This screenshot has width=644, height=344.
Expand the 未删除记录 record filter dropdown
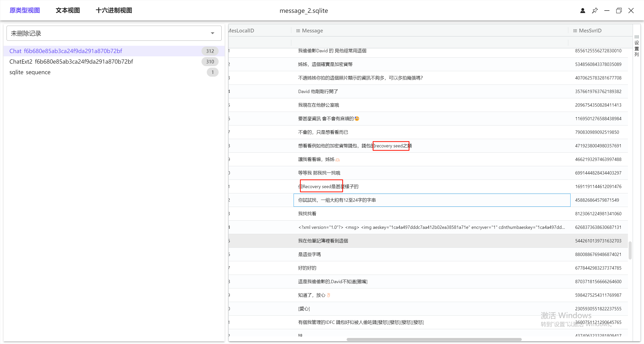tap(213, 33)
